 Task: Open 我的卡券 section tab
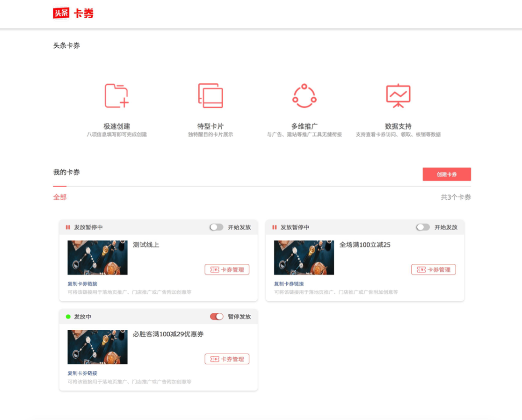[x=66, y=173]
